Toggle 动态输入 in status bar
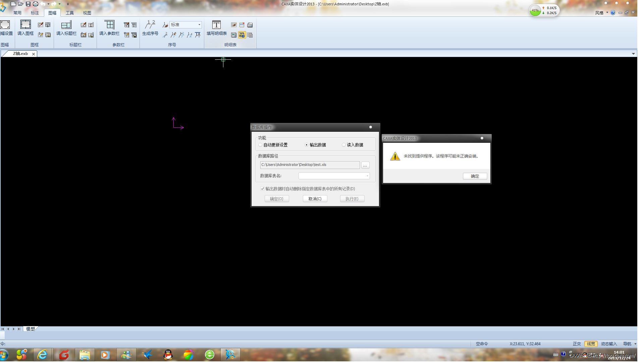Viewport: 644px width, 362px height. click(609, 344)
